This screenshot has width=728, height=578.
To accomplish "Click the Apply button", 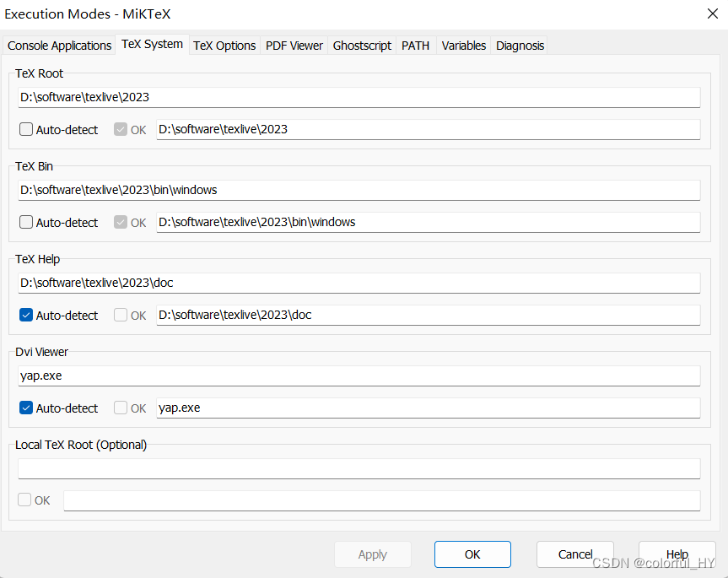I will click(372, 554).
